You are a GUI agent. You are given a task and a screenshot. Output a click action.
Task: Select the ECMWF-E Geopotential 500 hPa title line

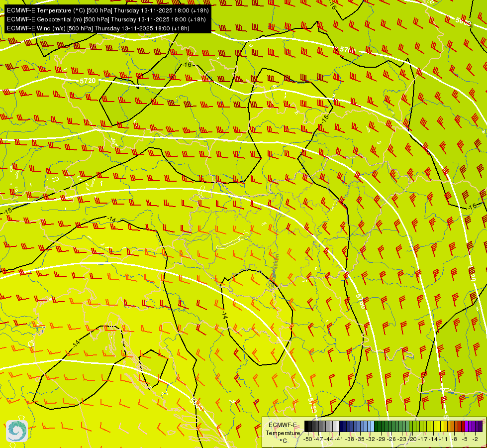click(x=106, y=19)
